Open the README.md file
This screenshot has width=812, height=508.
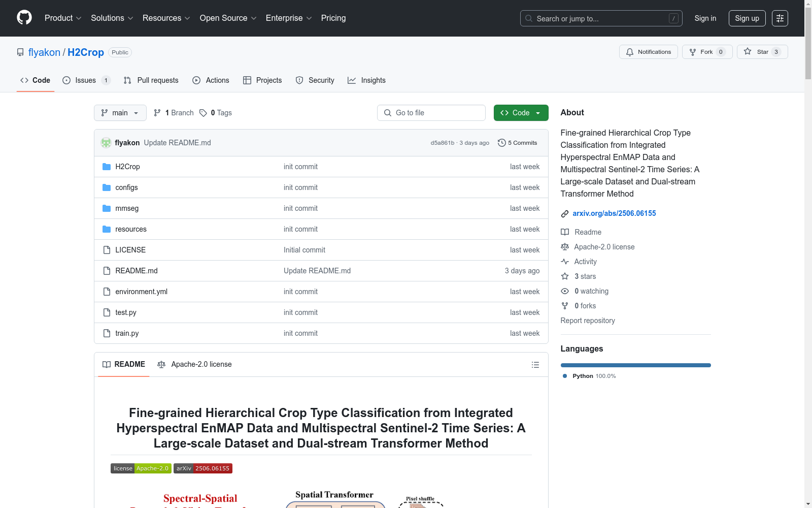pyautogui.click(x=137, y=271)
